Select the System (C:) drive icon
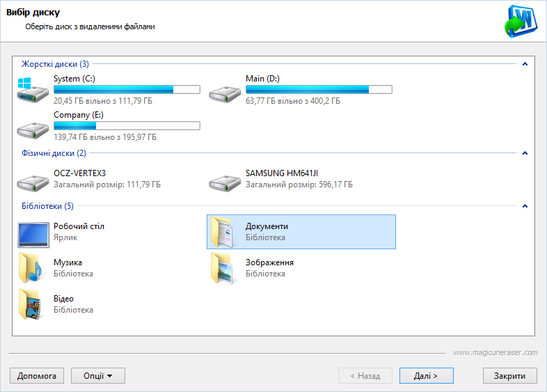Image resolution: width=547 pixels, height=392 pixels. click(x=33, y=90)
